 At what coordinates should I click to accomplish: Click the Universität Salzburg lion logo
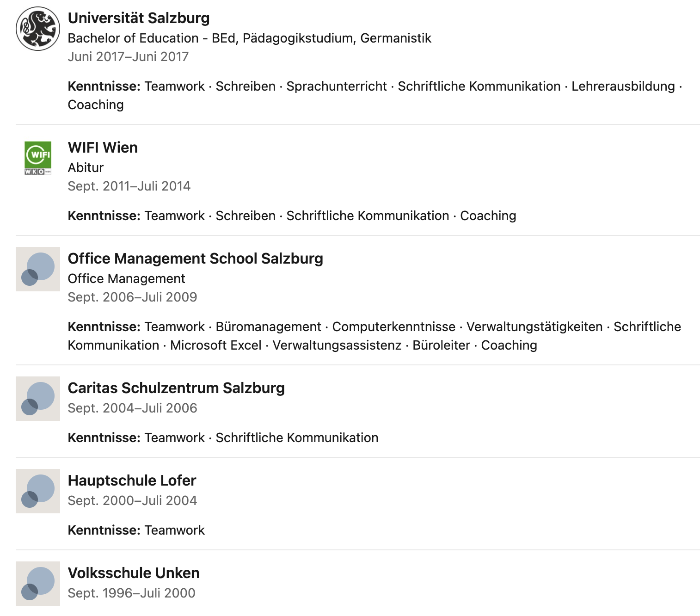[38, 29]
